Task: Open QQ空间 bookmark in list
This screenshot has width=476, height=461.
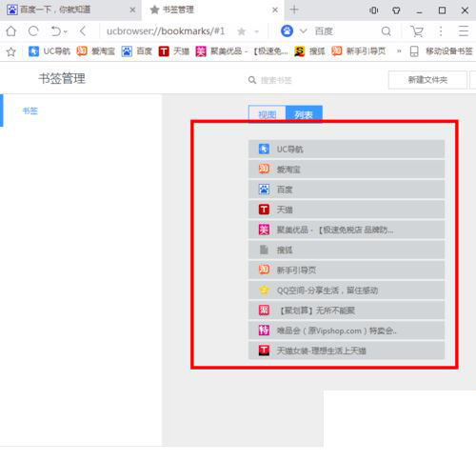Action: pyautogui.click(x=347, y=290)
